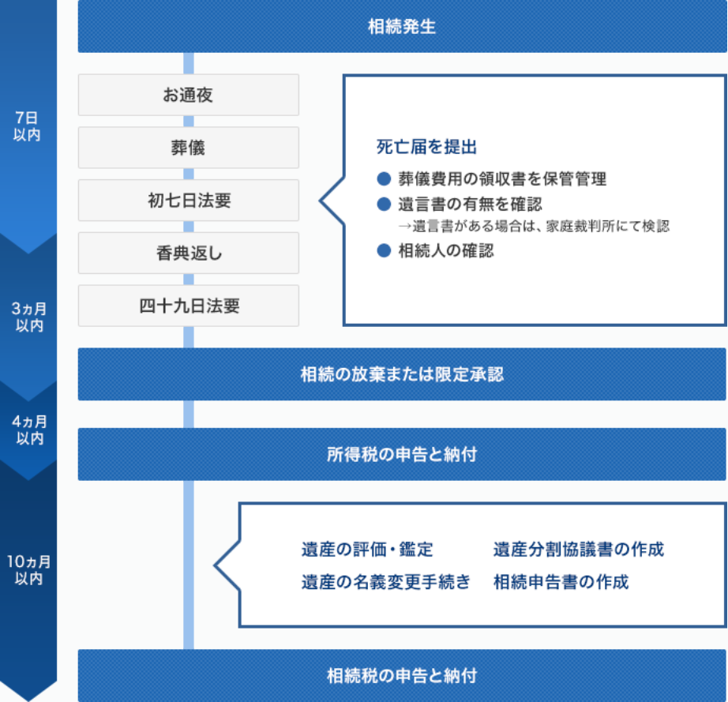
Task: Click 相続申告書の作成 item
Action: [561, 583]
